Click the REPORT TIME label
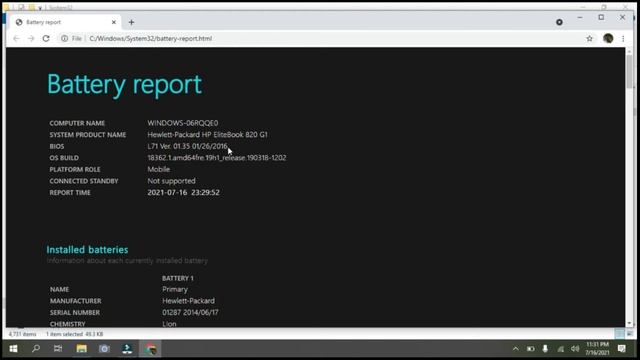 [70, 193]
